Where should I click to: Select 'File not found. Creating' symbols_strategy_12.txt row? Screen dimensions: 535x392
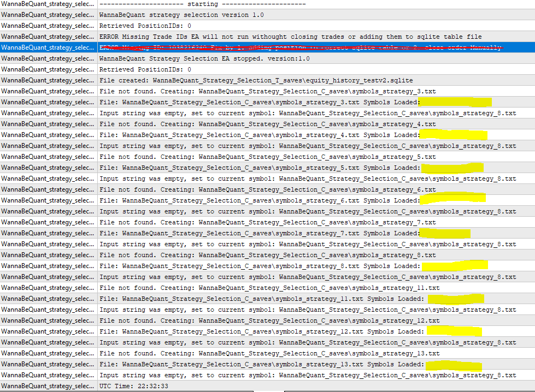coord(268,320)
